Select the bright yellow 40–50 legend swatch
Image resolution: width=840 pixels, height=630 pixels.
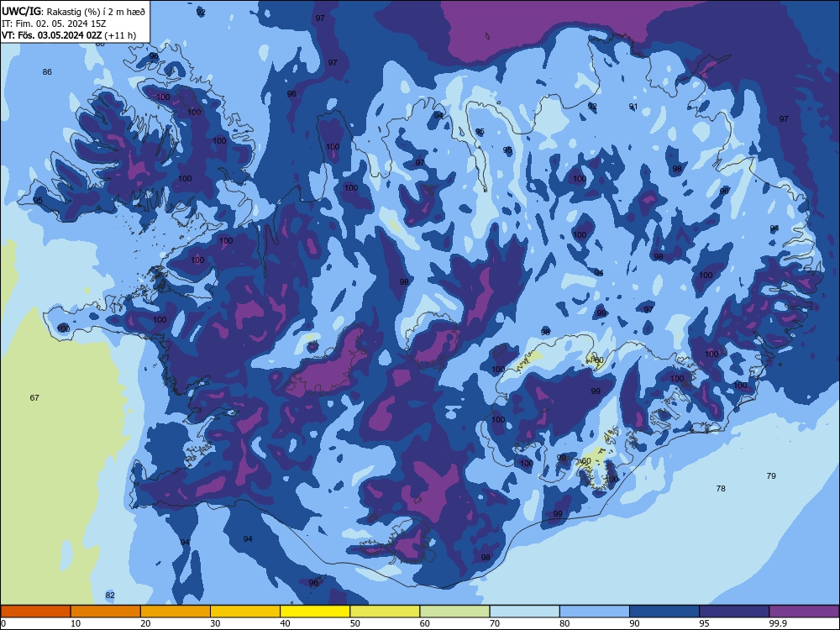click(315, 612)
